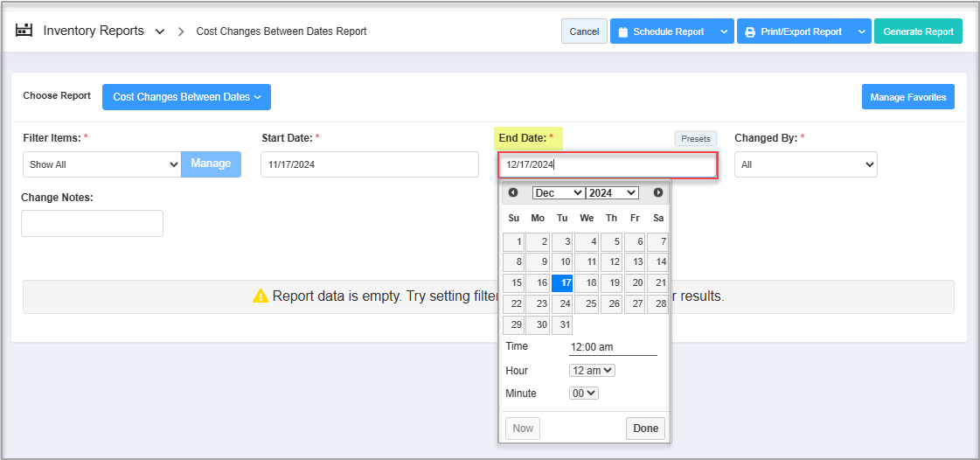Expand the Schedule Report dropdown arrow
Image resolution: width=980 pixels, height=460 pixels.
(724, 32)
